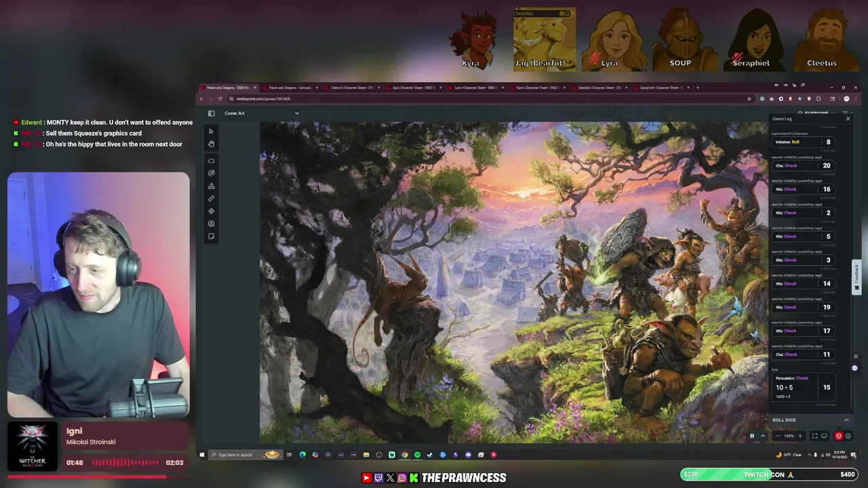Image resolution: width=868 pixels, height=488 pixels.
Task: Switch to Jag's Character Sheet tab
Action: point(414,87)
